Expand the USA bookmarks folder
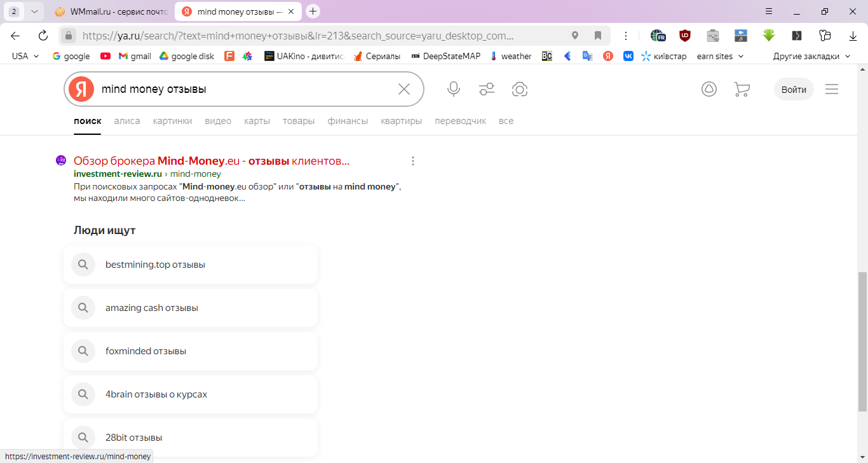The image size is (868, 463). [25, 56]
